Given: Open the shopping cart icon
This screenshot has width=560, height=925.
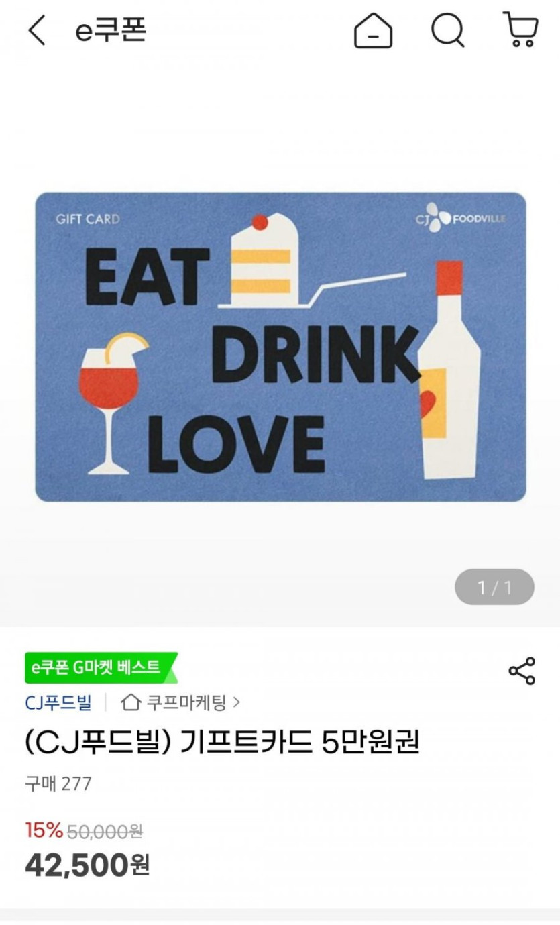Looking at the screenshot, I should click(x=520, y=30).
